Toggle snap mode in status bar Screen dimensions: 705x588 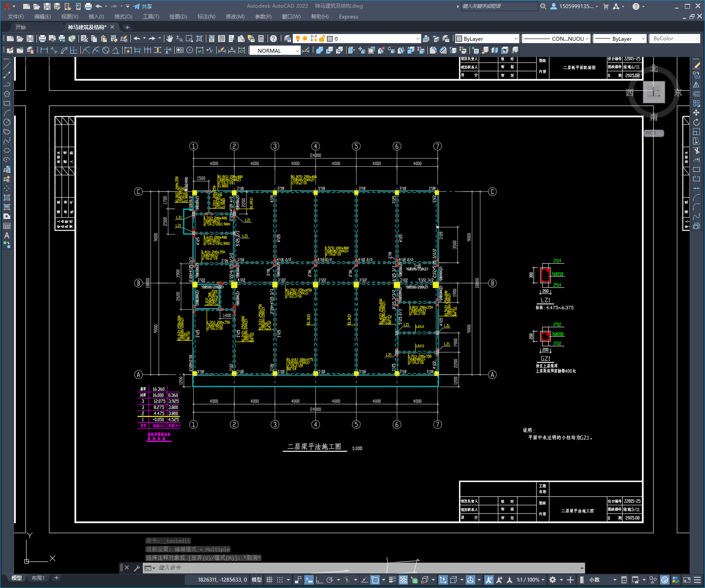tap(280, 580)
